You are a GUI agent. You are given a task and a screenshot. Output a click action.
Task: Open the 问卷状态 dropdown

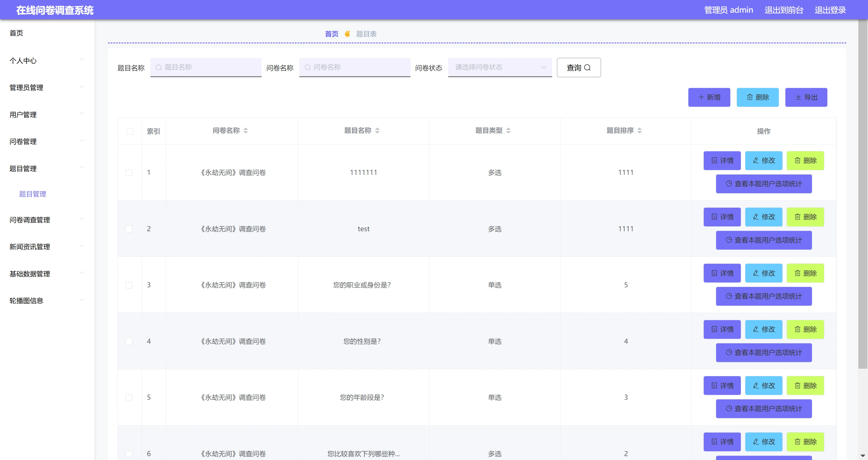(500, 68)
